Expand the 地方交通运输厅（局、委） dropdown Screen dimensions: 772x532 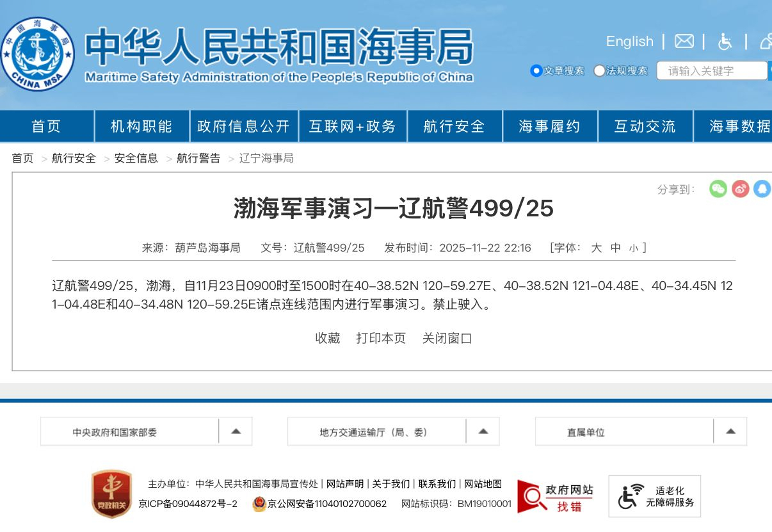coord(483,431)
